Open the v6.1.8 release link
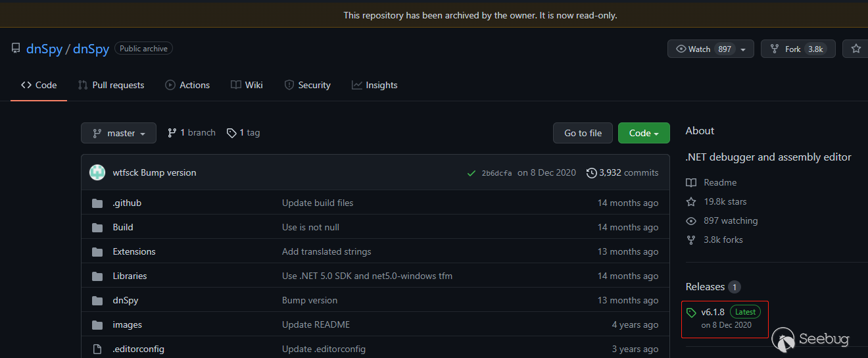The height and width of the screenshot is (358, 868). point(713,312)
